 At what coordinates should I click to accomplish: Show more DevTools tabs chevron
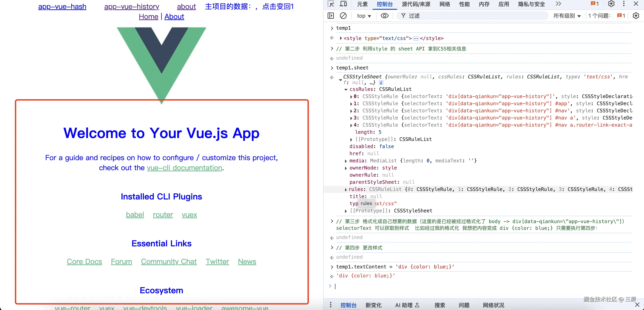[x=558, y=4]
